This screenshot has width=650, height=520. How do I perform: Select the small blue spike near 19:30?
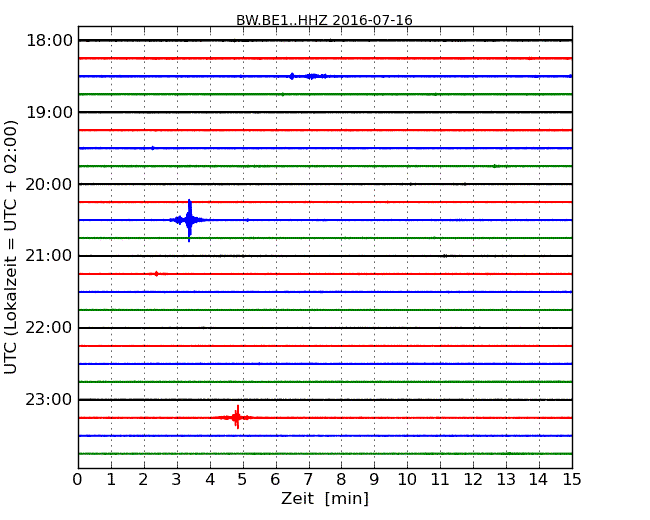click(x=153, y=148)
